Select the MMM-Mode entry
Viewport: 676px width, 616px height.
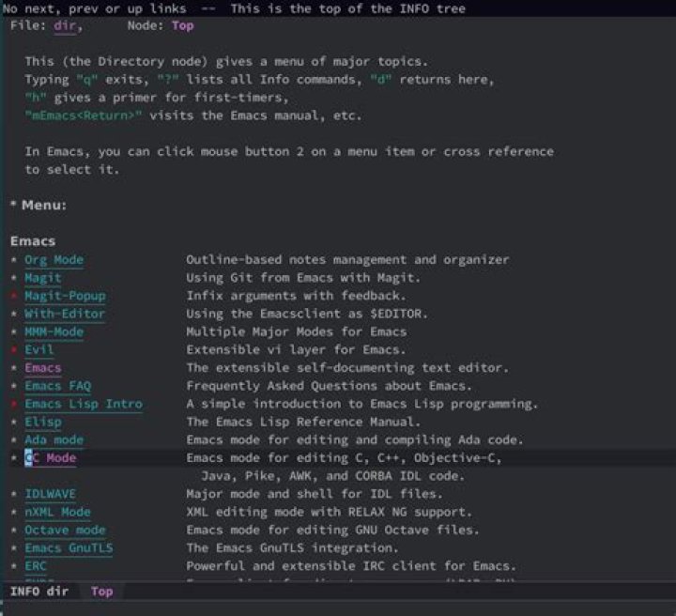pos(54,331)
